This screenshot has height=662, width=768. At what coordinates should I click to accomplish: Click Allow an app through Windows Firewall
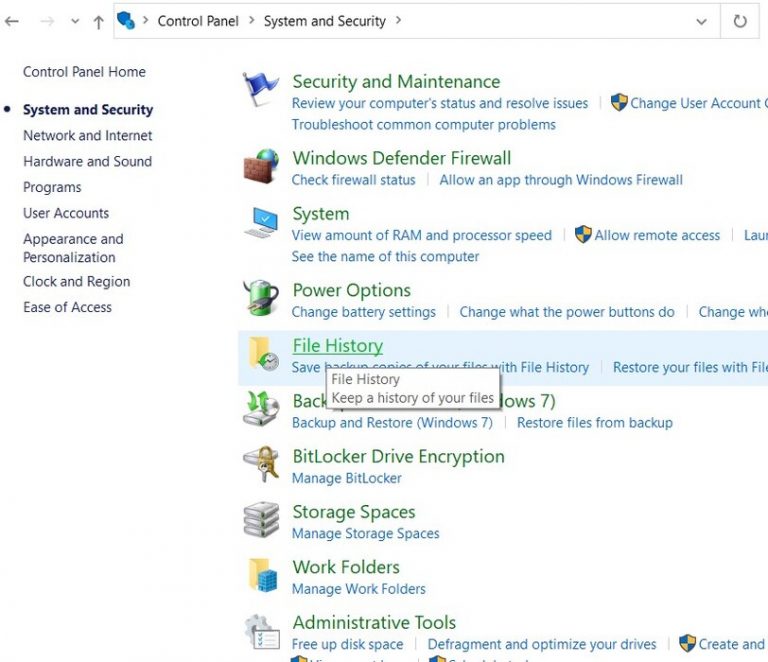561,180
